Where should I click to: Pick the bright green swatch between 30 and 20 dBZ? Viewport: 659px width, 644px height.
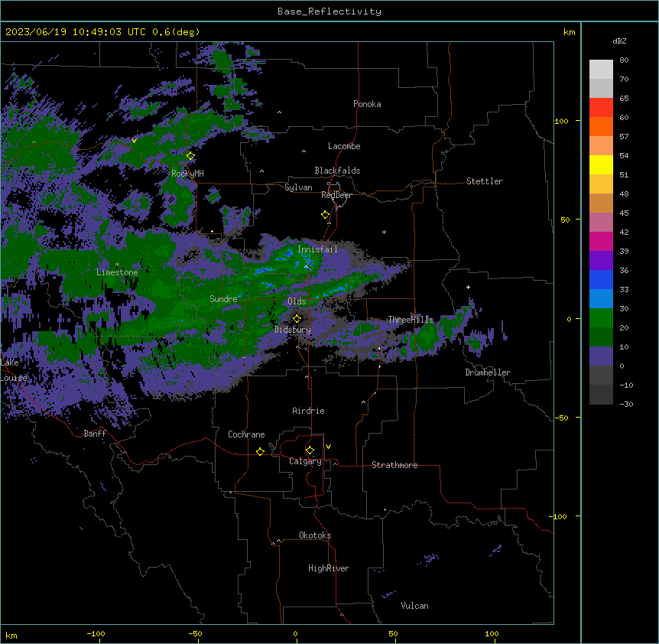click(601, 318)
